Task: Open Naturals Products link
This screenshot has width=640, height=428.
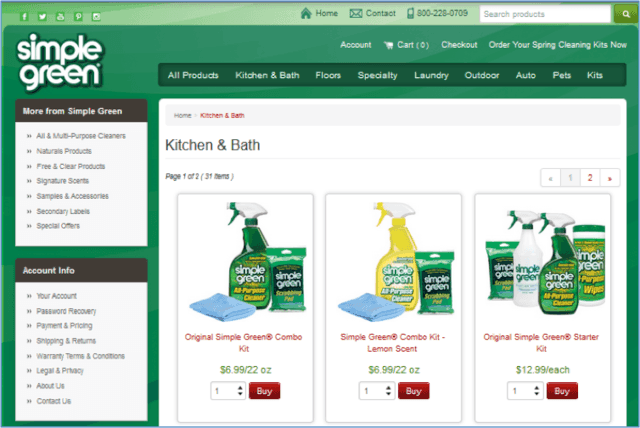Action: coord(64,151)
